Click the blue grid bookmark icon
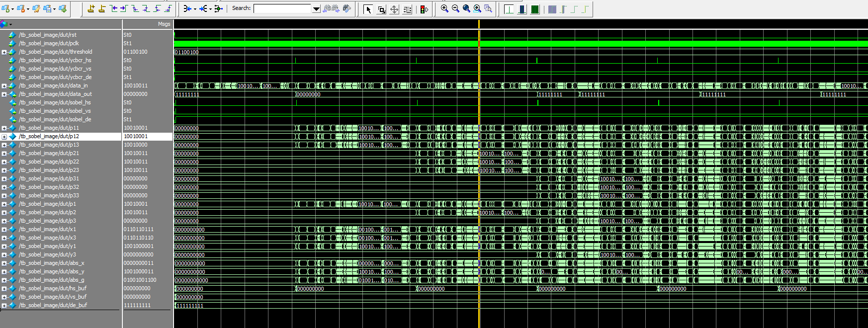This screenshot has height=328, width=868. point(552,9)
